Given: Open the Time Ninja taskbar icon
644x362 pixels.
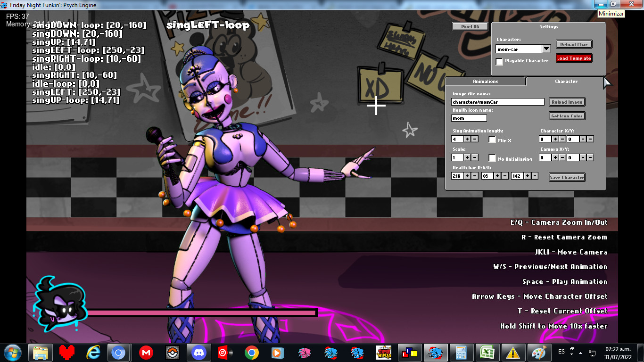Looking at the screenshot, I should pos(384,352).
